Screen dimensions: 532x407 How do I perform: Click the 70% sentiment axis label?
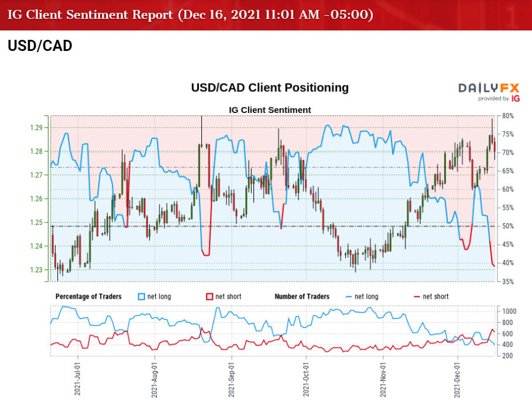tap(508, 153)
